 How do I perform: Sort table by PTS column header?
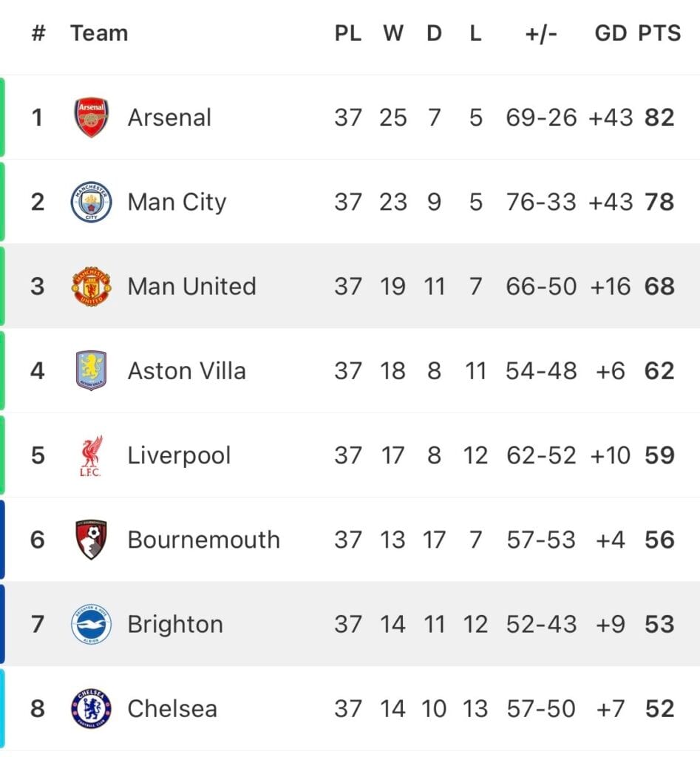659,33
